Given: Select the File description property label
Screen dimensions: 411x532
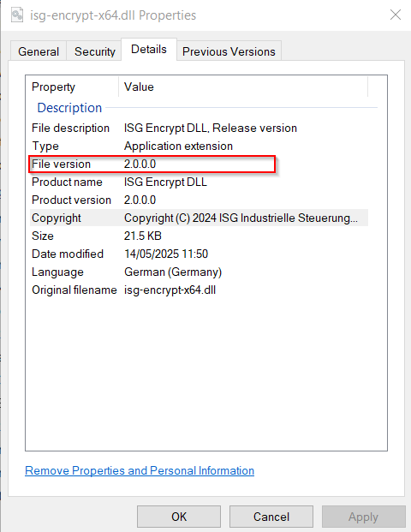Looking at the screenshot, I should point(70,128).
